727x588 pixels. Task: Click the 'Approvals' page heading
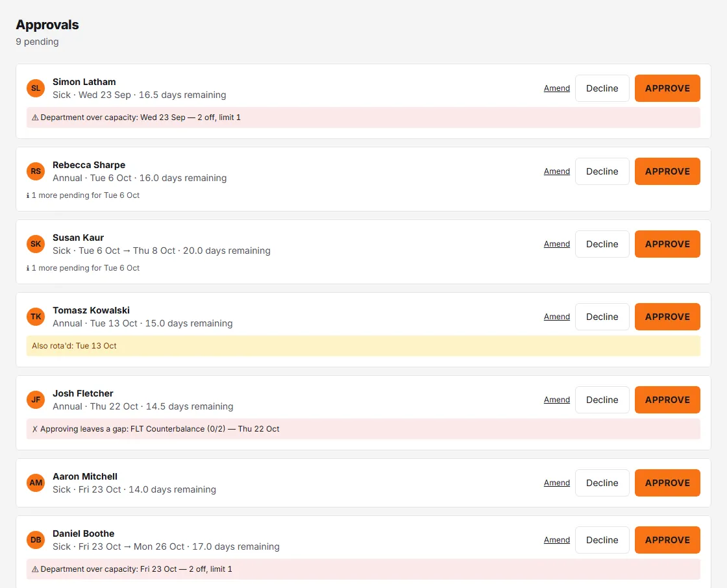click(x=47, y=25)
